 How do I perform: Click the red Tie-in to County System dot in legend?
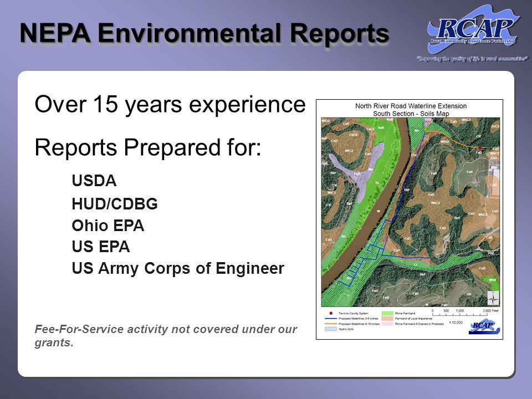coord(331,314)
